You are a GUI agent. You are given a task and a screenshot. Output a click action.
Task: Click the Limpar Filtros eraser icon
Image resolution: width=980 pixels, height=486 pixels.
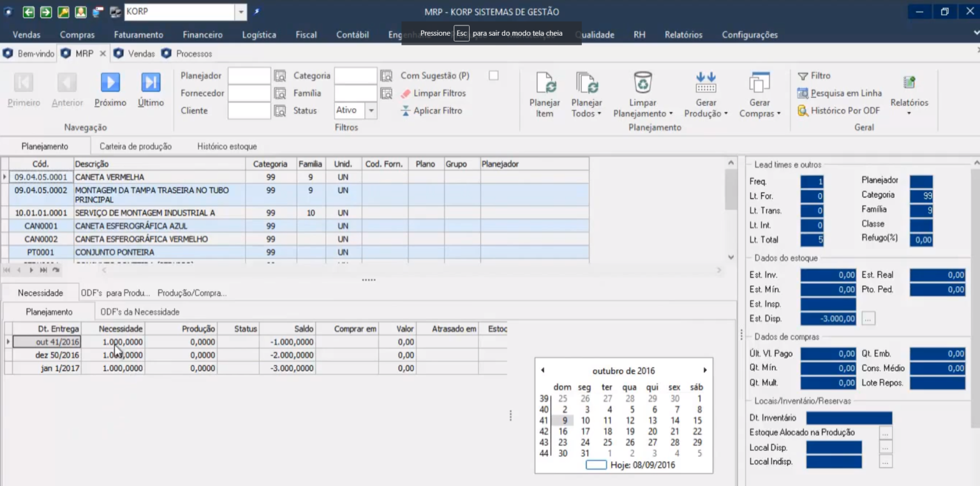click(x=406, y=93)
